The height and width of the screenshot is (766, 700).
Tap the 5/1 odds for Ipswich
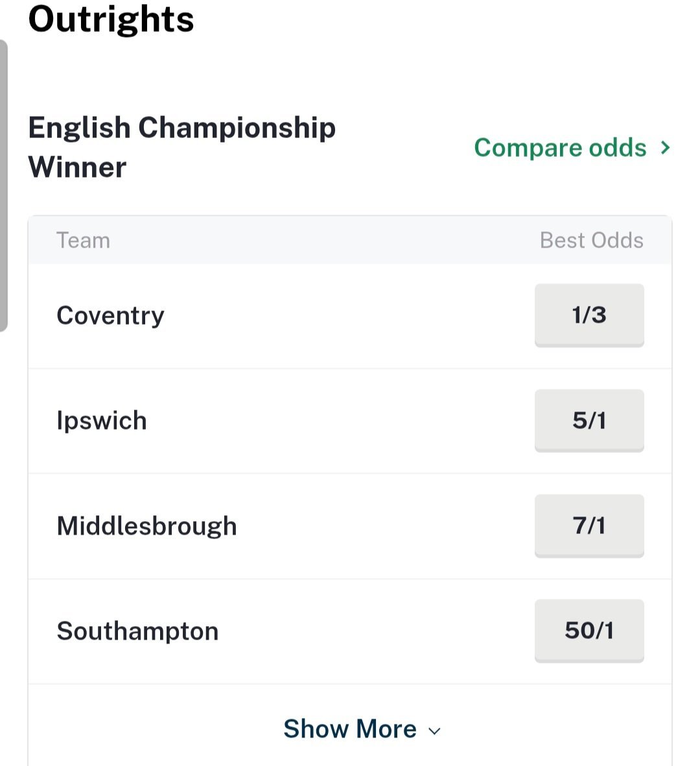[589, 421]
